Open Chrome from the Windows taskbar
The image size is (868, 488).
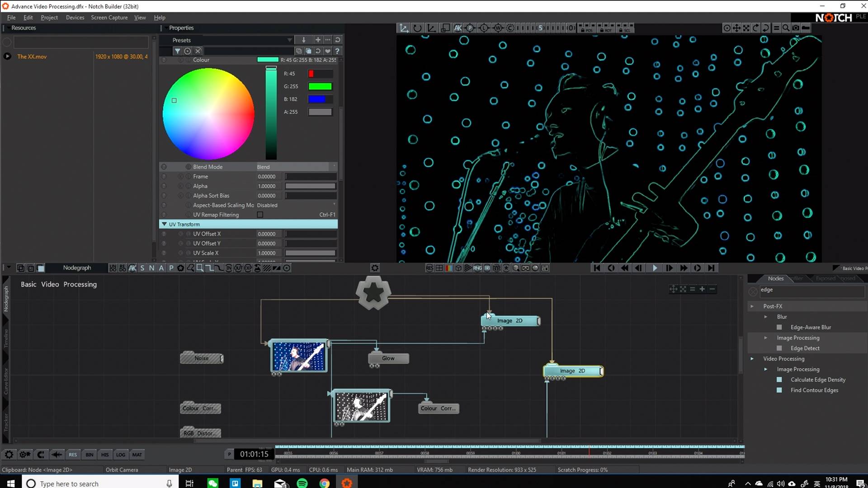click(x=325, y=483)
